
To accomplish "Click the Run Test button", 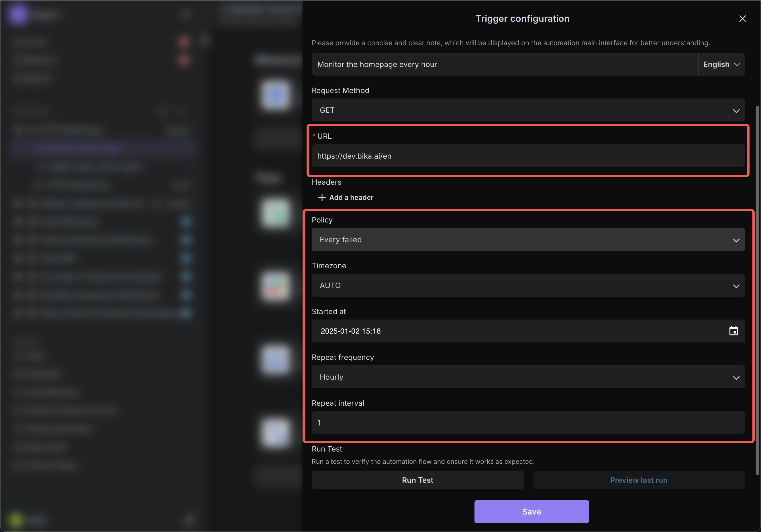I will [x=417, y=480].
